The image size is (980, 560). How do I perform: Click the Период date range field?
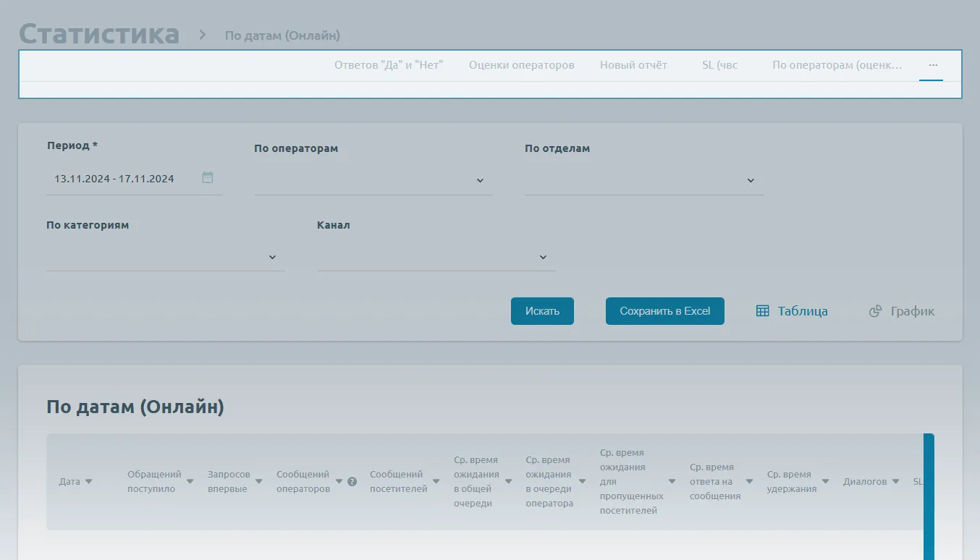click(x=123, y=179)
